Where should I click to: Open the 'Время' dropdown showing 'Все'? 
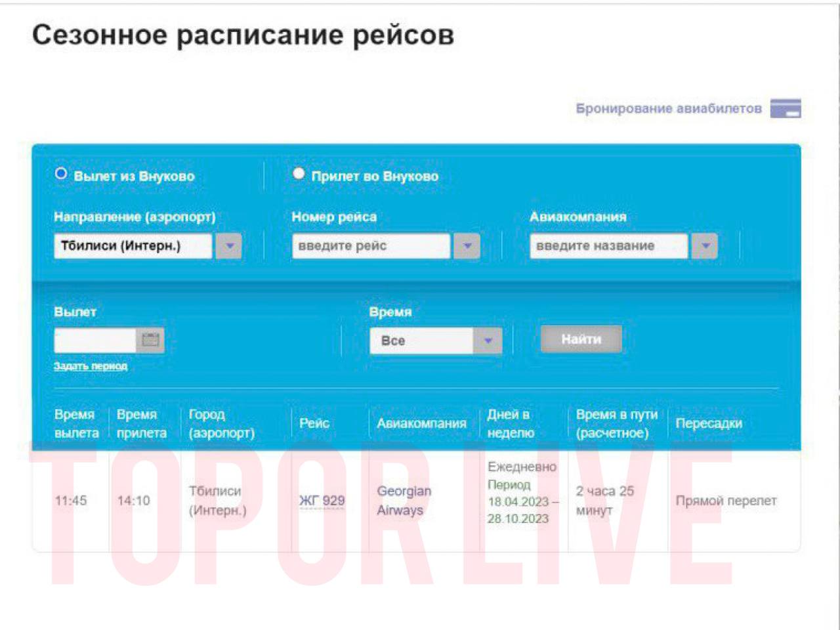436,341
